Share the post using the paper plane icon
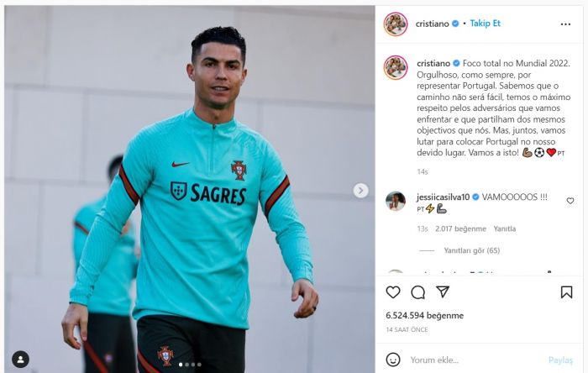The image size is (588, 373). click(x=443, y=292)
